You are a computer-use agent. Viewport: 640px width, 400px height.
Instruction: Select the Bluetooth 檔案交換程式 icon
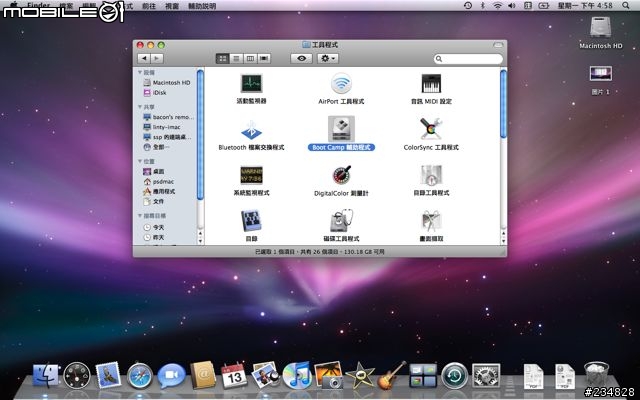point(251,130)
